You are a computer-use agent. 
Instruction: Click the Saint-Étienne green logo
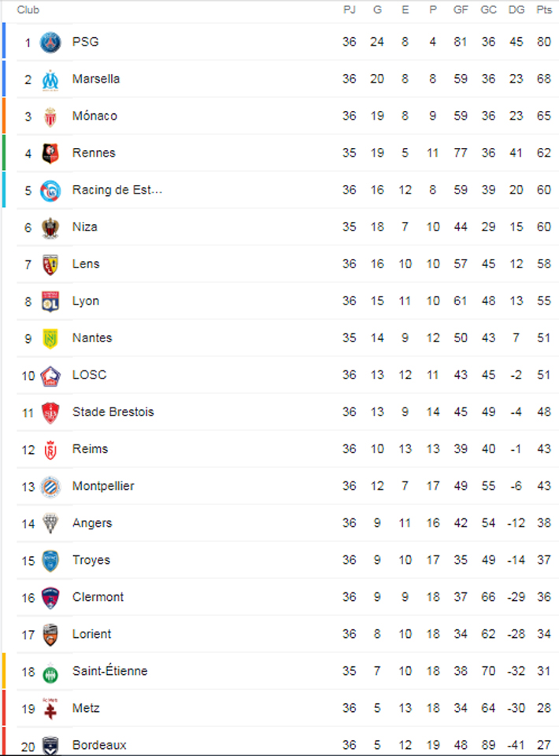50,672
